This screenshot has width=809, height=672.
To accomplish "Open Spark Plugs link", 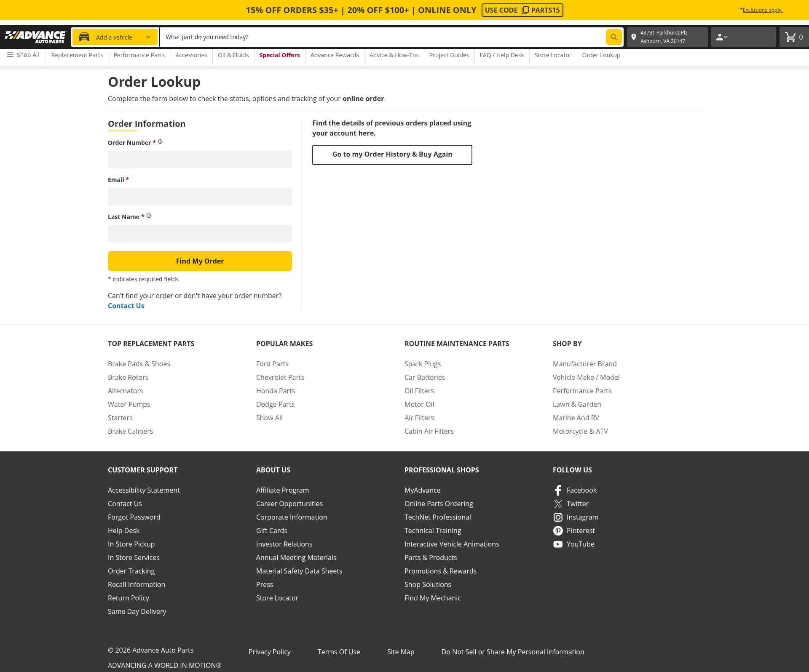I will 423,364.
